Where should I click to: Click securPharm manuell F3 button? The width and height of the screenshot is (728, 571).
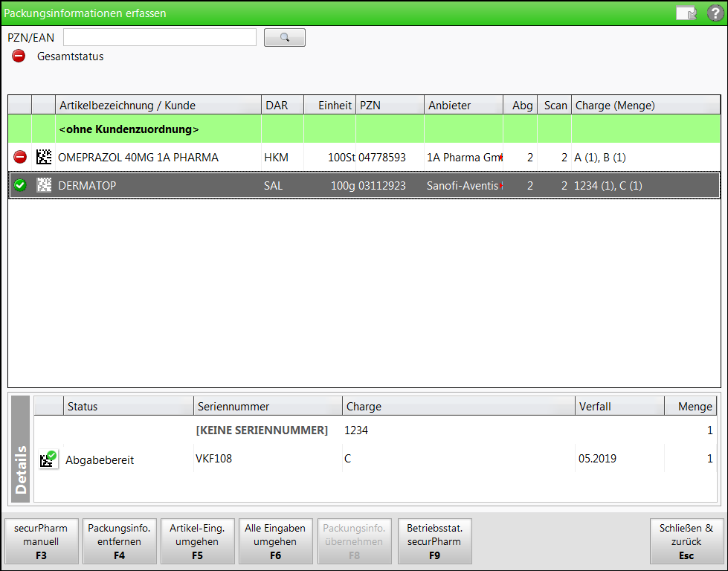(x=42, y=541)
